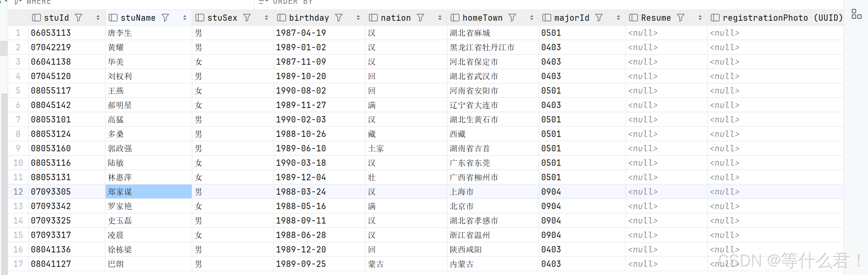This screenshot has width=868, height=275.
Task: Select name cell 巴朗
Action: [x=149, y=264]
